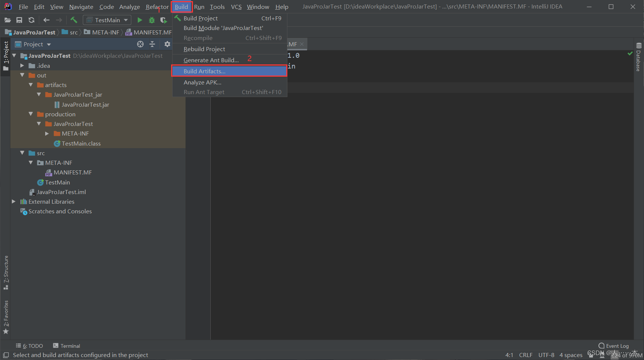Click 4 spaces indent setting
The height and width of the screenshot is (360, 644).
point(571,355)
